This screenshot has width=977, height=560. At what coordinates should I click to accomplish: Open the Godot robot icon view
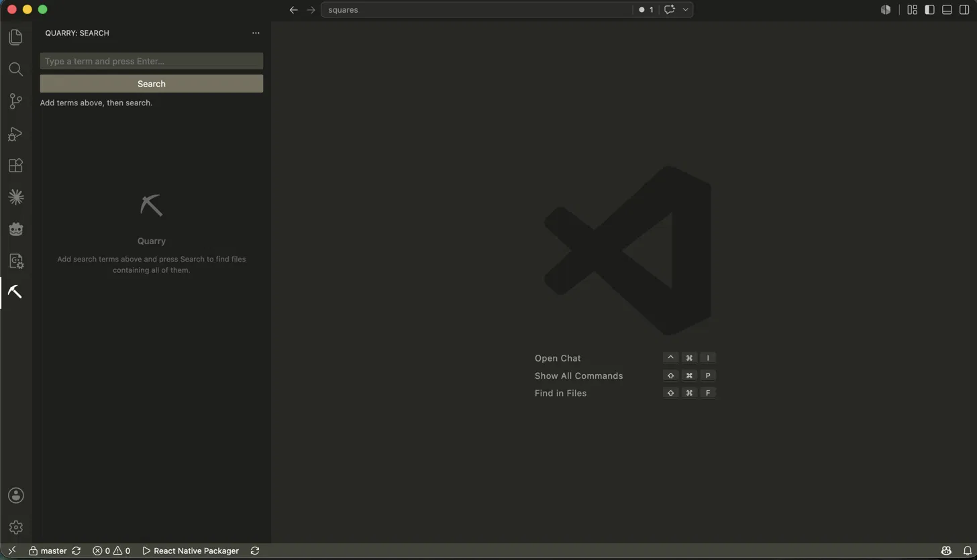pos(15,229)
